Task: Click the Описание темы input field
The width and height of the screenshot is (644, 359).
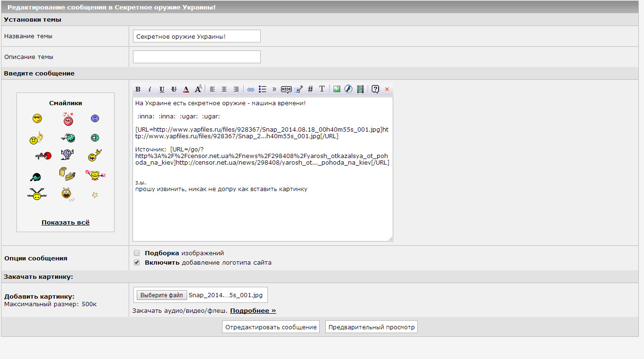Action: click(x=197, y=57)
